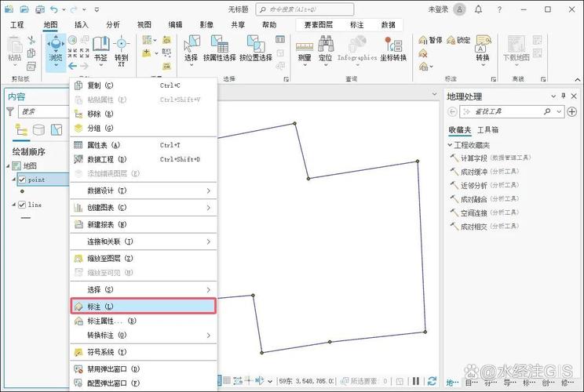Open the 近邻分析 tool link

(x=474, y=185)
